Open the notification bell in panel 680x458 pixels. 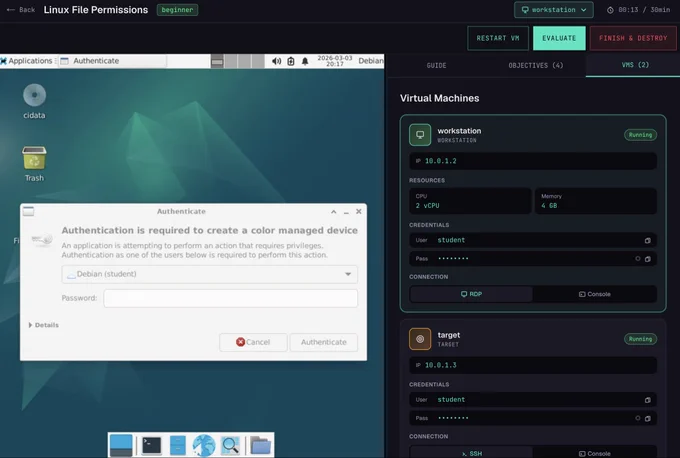point(305,61)
